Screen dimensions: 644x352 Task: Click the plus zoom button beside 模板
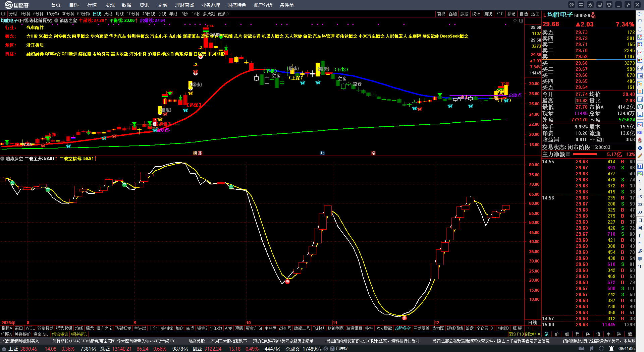(529, 328)
